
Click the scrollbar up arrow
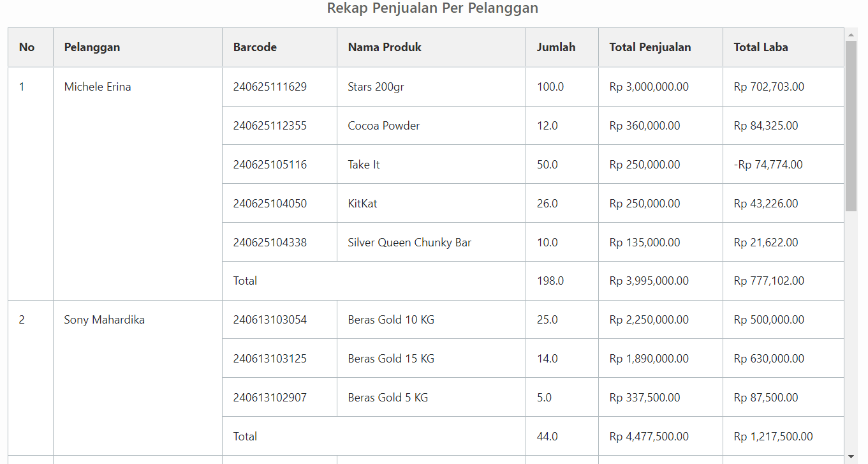click(851, 34)
